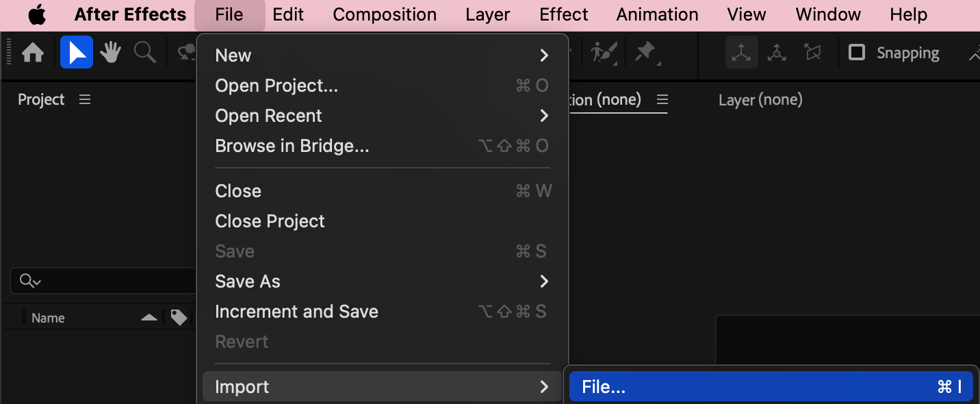
Task: Select the Zoom magnifier tool
Action: (x=144, y=53)
